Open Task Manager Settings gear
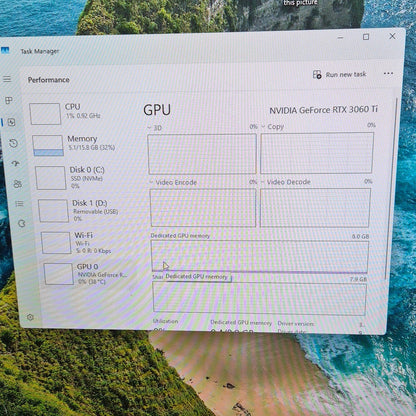The height and width of the screenshot is (416, 416). click(x=30, y=317)
